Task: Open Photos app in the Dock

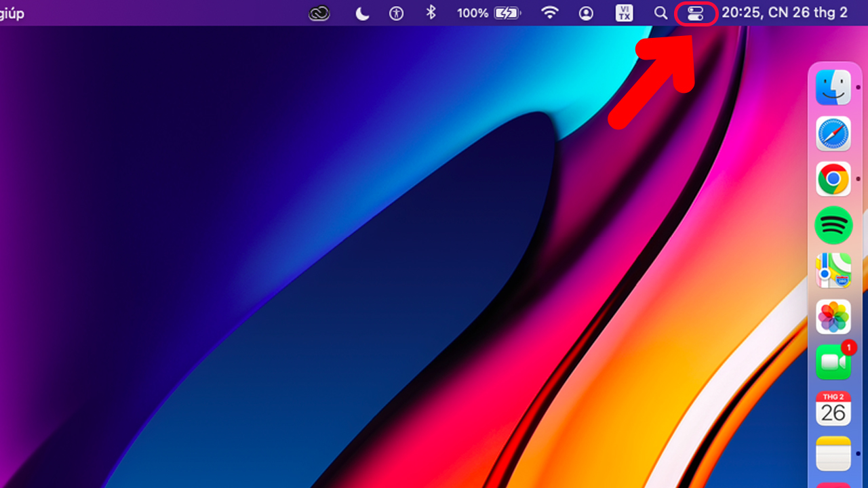Action: (x=833, y=317)
